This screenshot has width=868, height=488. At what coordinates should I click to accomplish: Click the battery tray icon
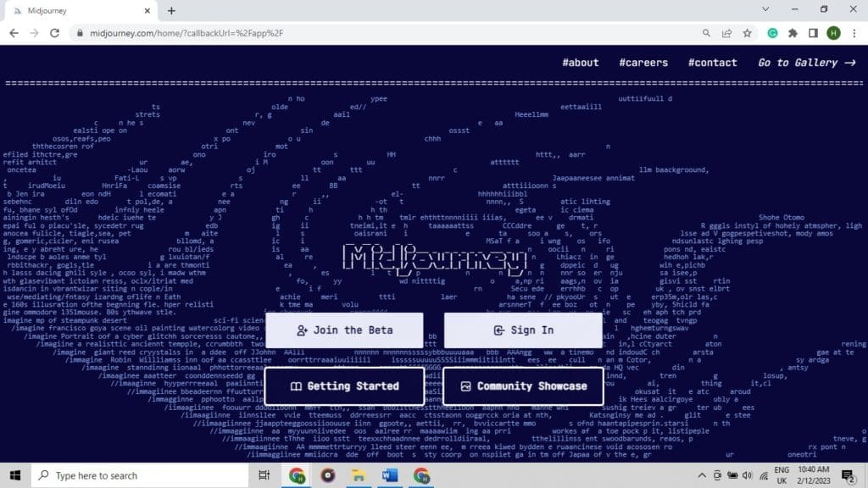point(732,475)
